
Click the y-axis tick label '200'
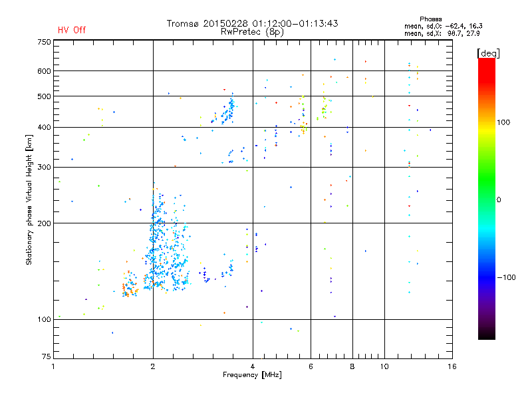click(x=44, y=223)
